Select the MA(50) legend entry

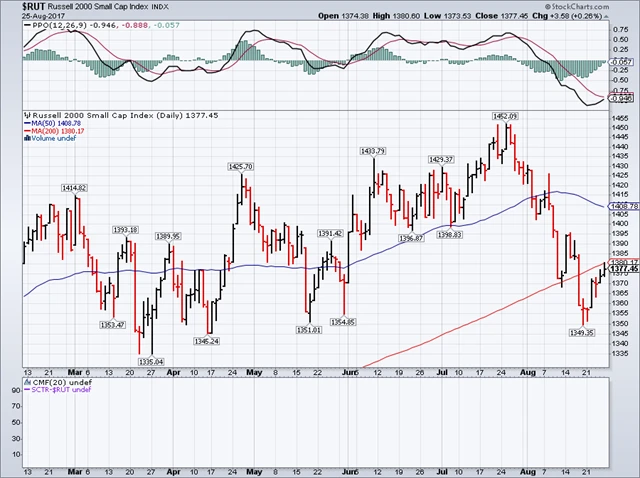(x=52, y=123)
